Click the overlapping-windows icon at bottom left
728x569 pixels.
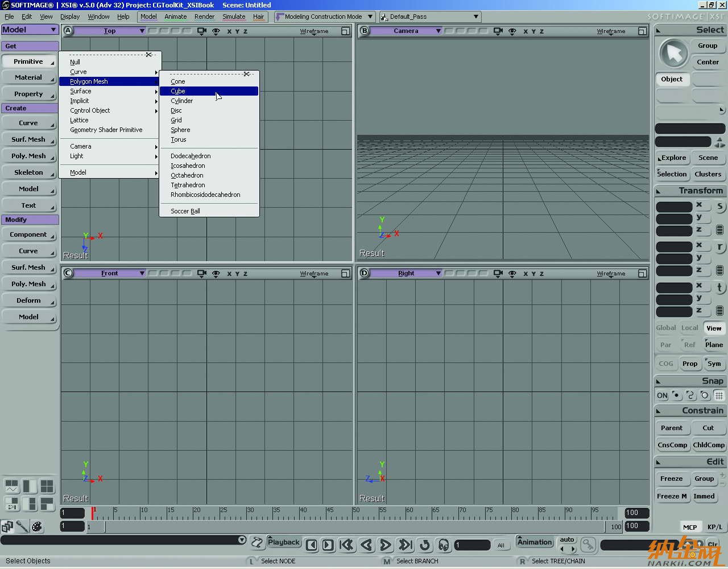pos(7,526)
